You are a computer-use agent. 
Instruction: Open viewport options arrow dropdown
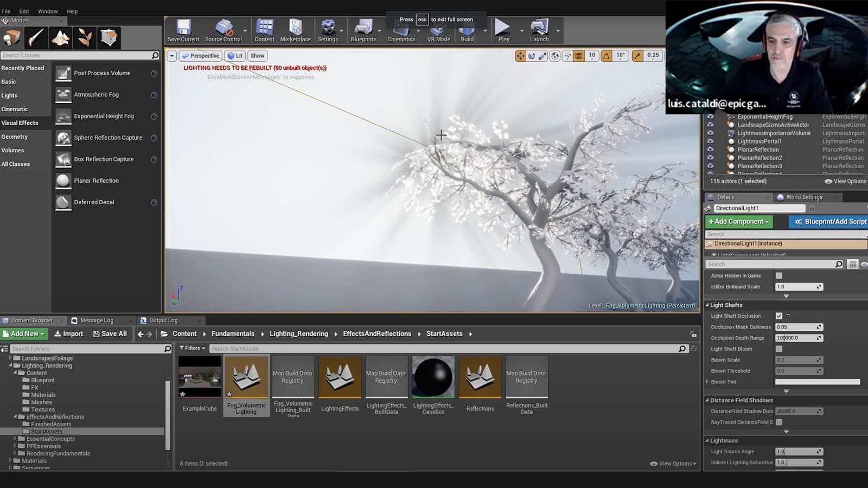pyautogui.click(x=171, y=56)
